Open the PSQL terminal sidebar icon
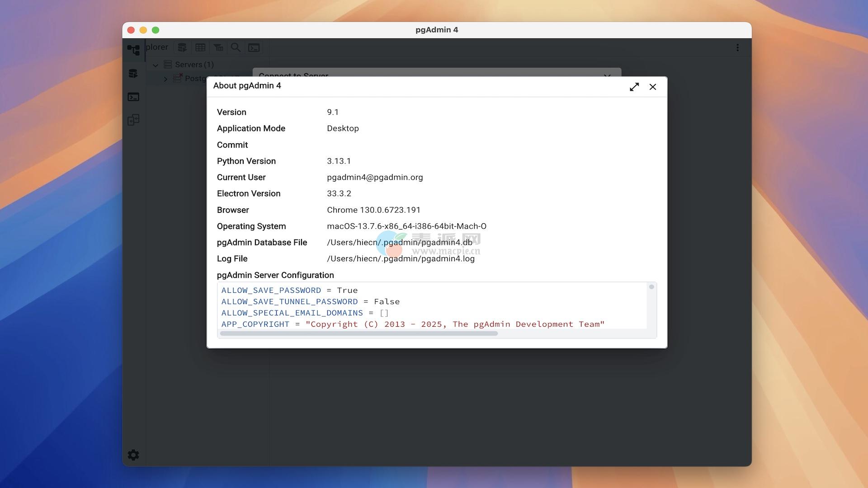Viewport: 868px width, 488px height. click(x=133, y=97)
